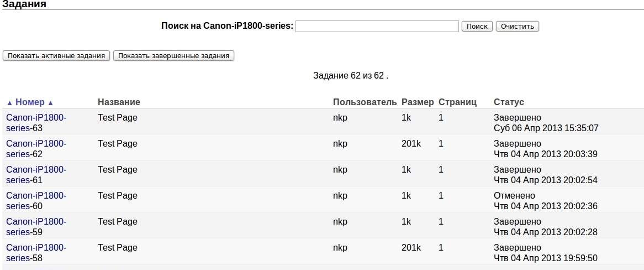Image resolution: width=644 pixels, height=270 pixels.
Task: Click the Название column header
Action: point(119,102)
